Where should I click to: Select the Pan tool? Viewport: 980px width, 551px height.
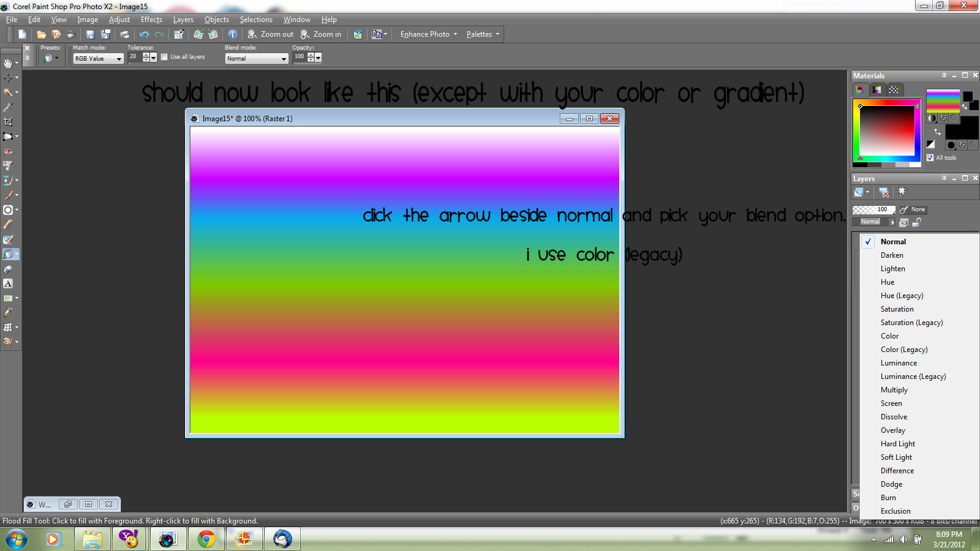point(10,62)
